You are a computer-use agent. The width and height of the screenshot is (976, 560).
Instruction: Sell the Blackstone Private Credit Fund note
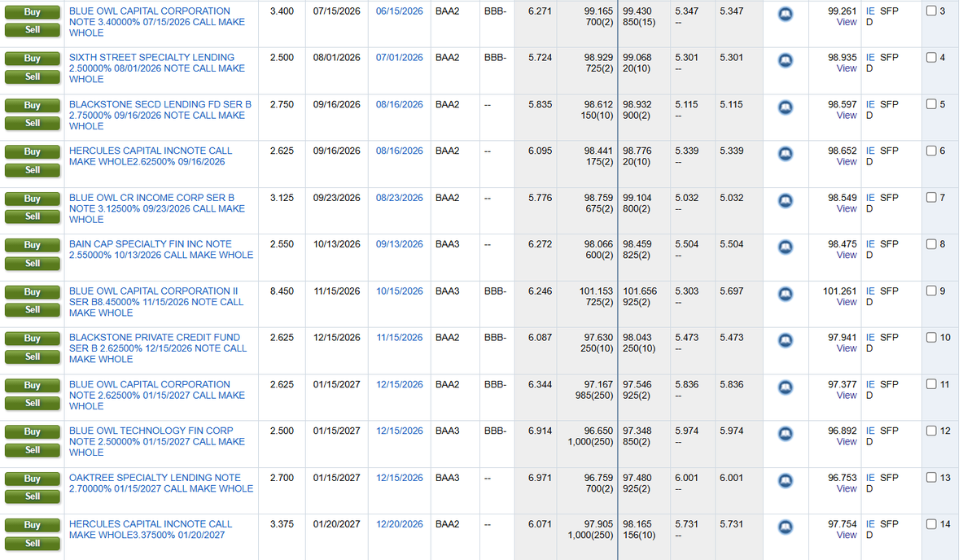pyautogui.click(x=33, y=357)
